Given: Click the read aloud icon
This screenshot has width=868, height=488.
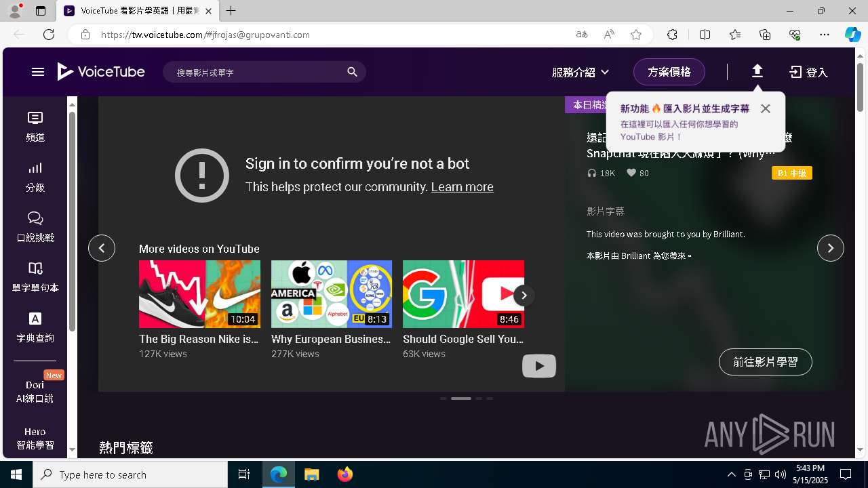Looking at the screenshot, I should click(609, 35).
